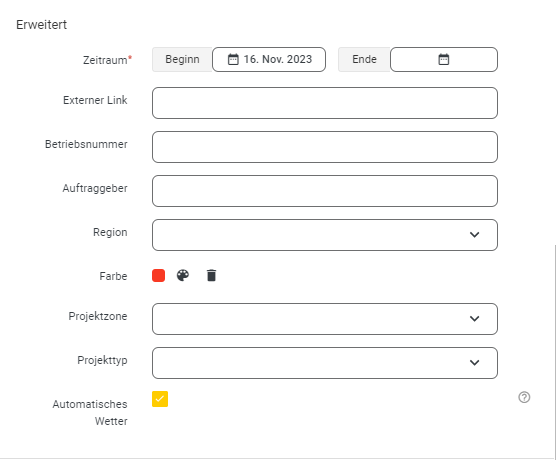Focus the Externer Link input field
556x460 pixels.
point(325,103)
